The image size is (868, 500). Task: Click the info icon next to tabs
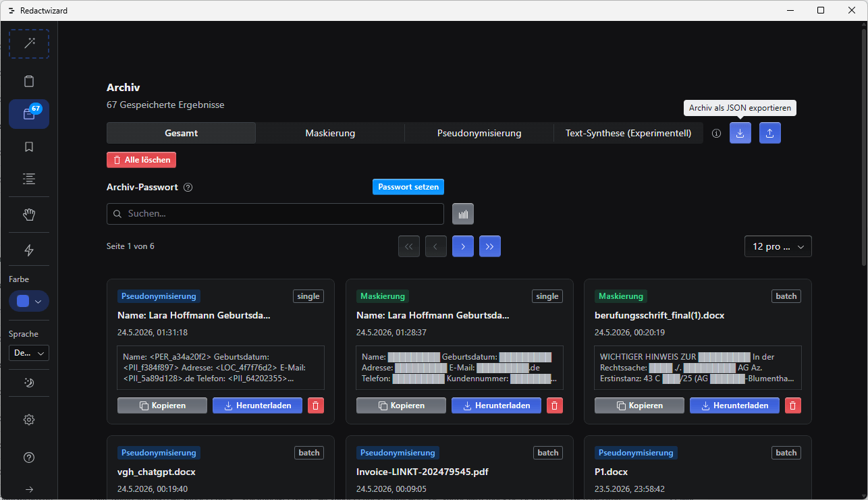coord(717,134)
